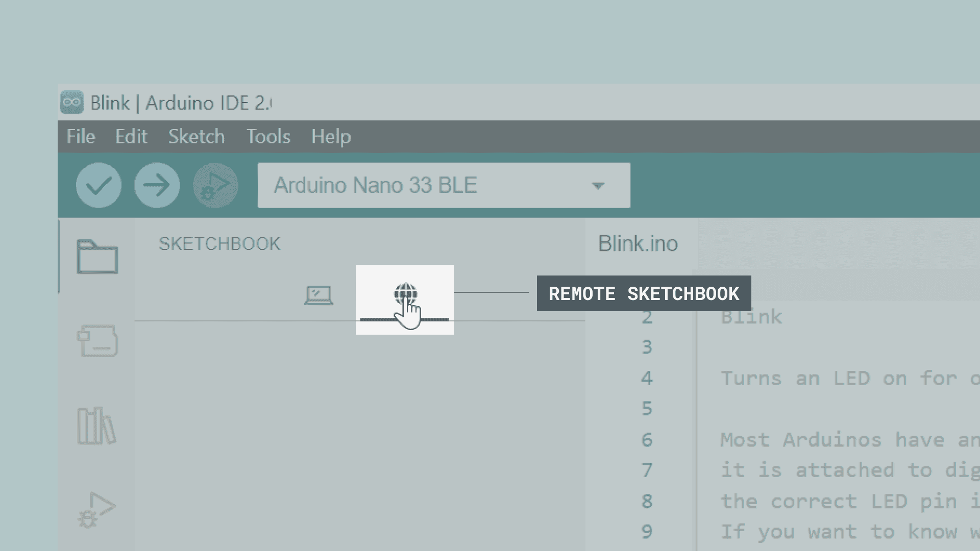The width and height of the screenshot is (980, 551).
Task: Open the Boards Manager sidebar icon
Action: click(x=97, y=341)
